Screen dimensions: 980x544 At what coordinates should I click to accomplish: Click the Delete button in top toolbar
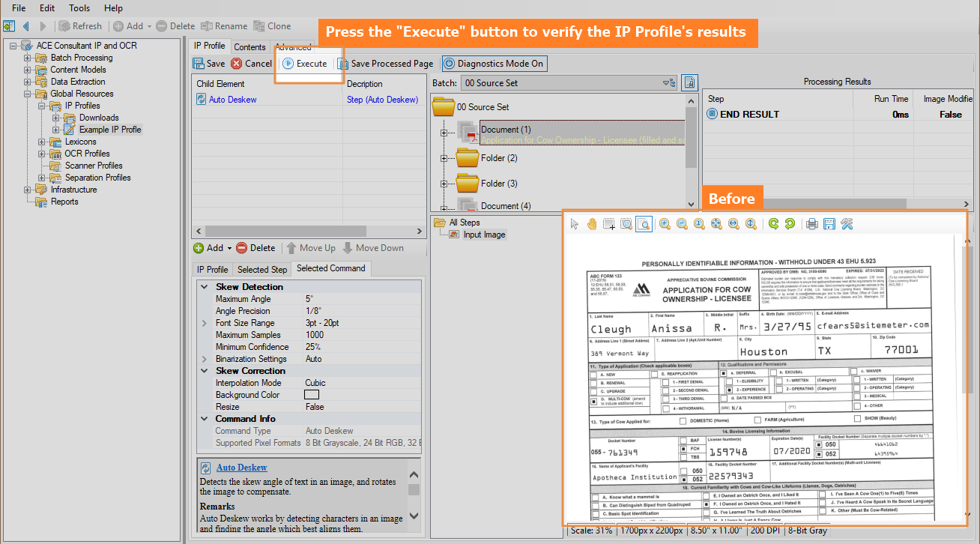coord(175,26)
